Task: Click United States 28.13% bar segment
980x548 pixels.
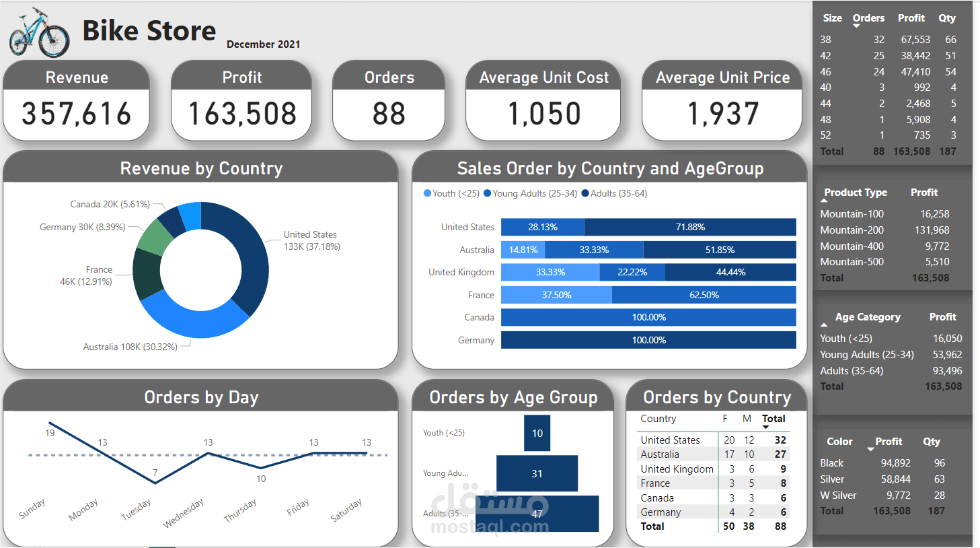Action: pos(543,227)
